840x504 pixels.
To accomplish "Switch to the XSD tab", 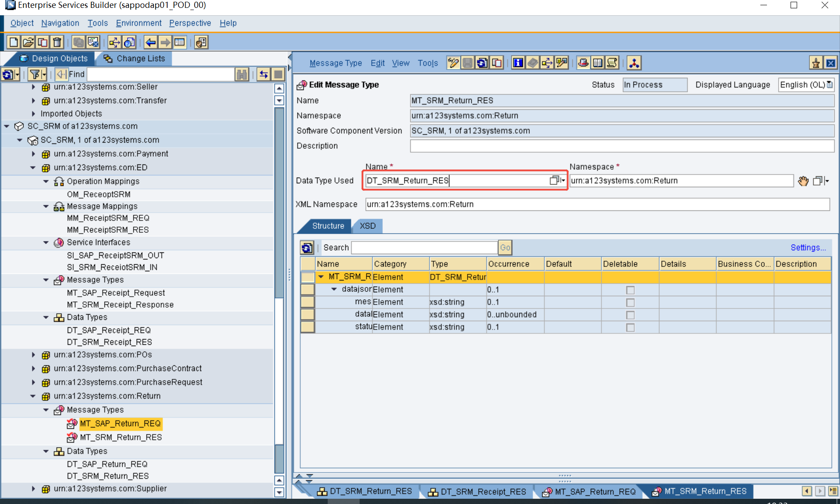I will click(x=367, y=226).
